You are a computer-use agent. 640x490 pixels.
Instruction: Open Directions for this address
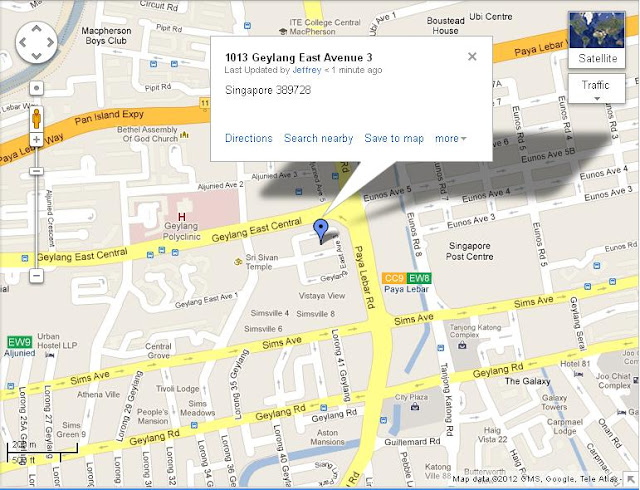[x=249, y=138]
